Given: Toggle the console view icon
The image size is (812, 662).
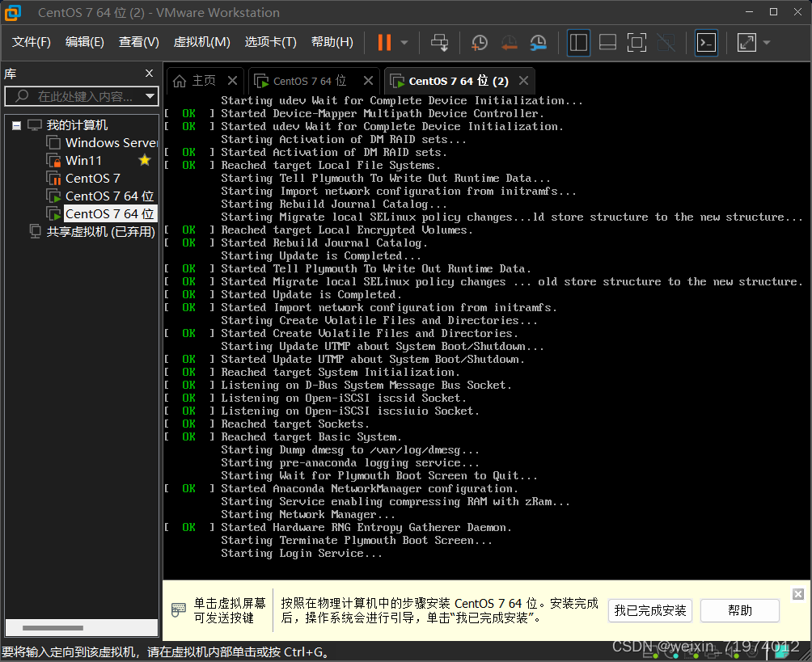Looking at the screenshot, I should (706, 43).
